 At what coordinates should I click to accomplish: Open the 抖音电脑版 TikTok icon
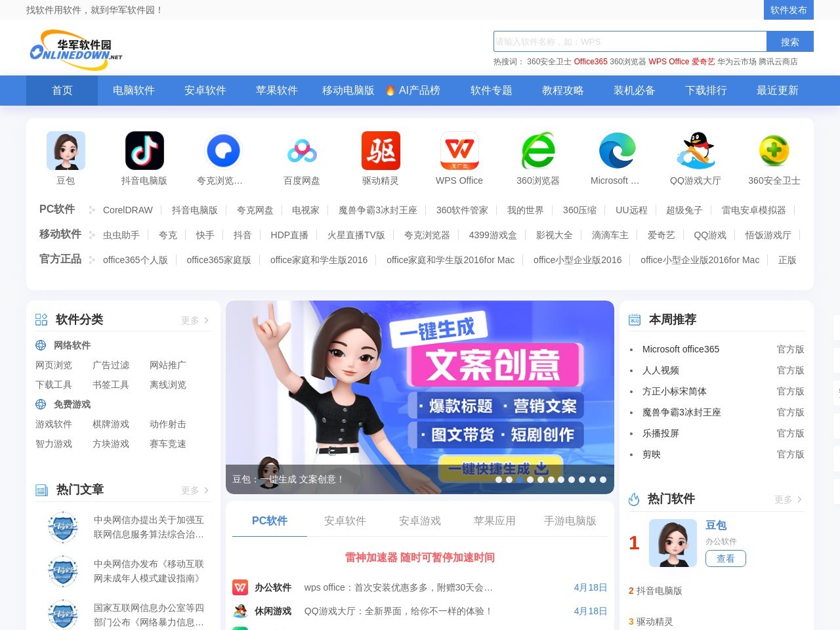point(144,150)
